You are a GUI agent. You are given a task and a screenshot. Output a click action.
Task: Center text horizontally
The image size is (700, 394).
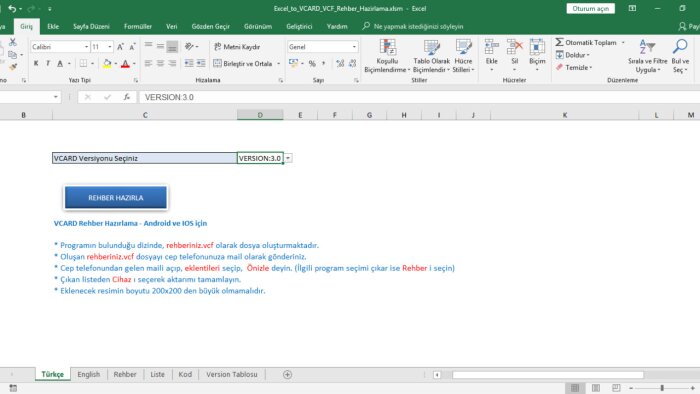(160, 64)
